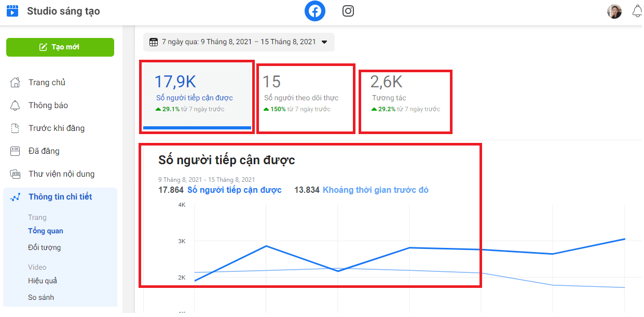Screen dimensions: 644x317
Task: Click the Facebook platform icon
Action: click(x=314, y=11)
